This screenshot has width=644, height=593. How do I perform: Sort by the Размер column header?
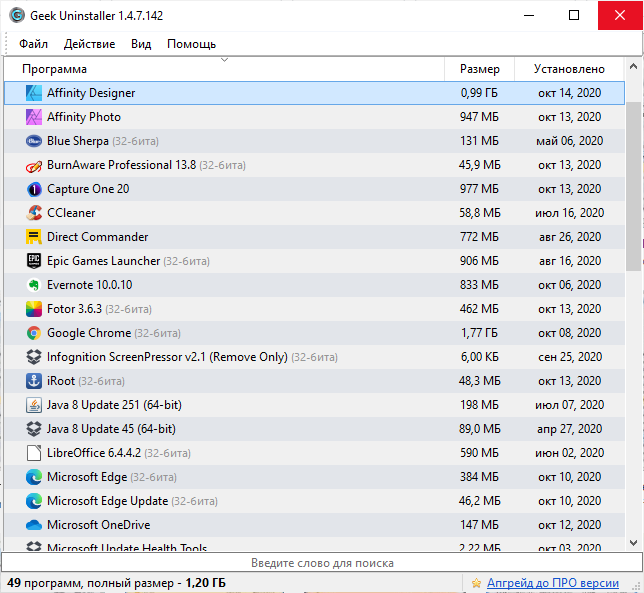coord(479,69)
